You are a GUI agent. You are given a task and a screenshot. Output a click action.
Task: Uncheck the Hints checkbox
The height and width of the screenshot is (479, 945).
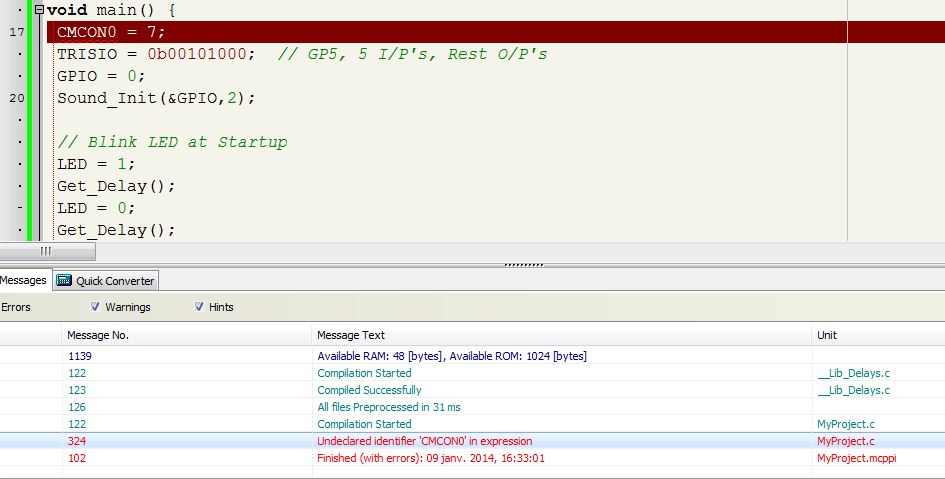pyautogui.click(x=200, y=307)
